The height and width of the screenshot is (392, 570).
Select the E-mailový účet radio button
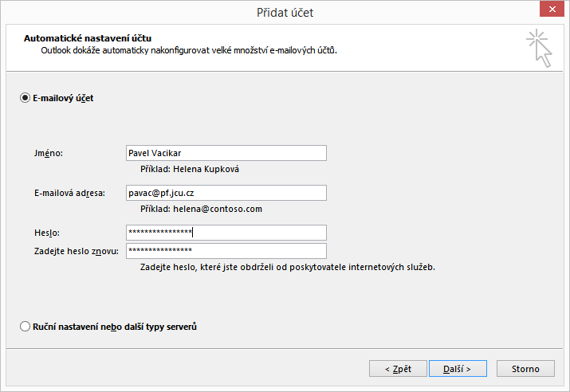point(25,98)
